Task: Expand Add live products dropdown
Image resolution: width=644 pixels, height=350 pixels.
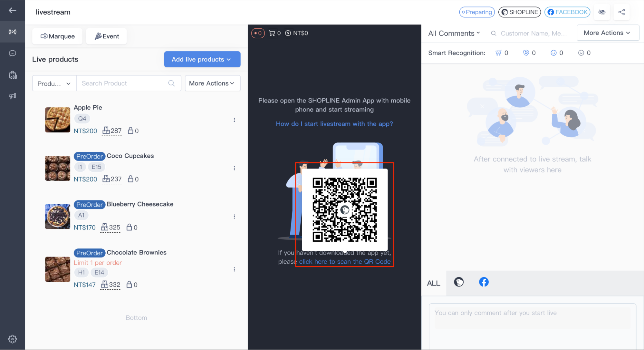Action: pos(202,59)
